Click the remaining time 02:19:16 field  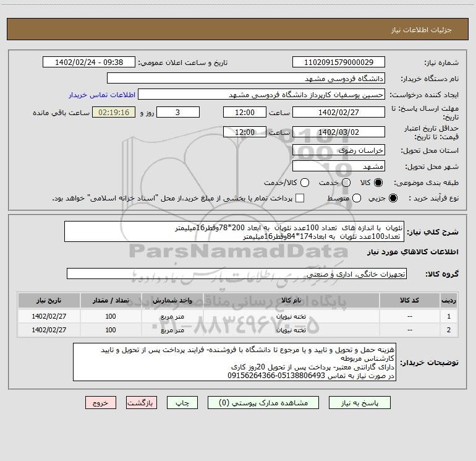click(114, 112)
